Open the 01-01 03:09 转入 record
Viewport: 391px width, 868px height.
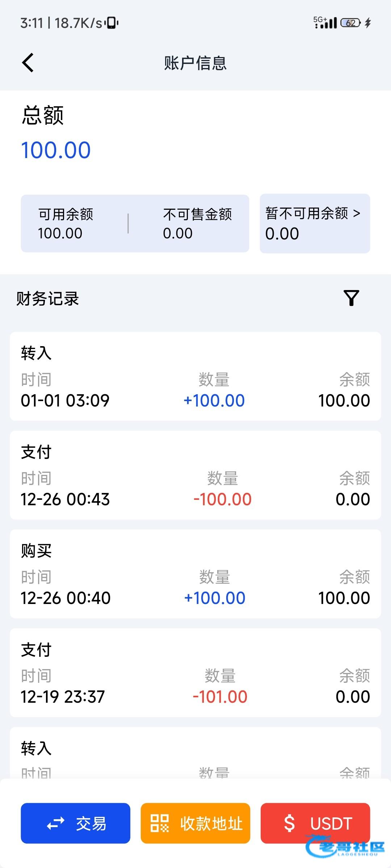[x=195, y=376]
